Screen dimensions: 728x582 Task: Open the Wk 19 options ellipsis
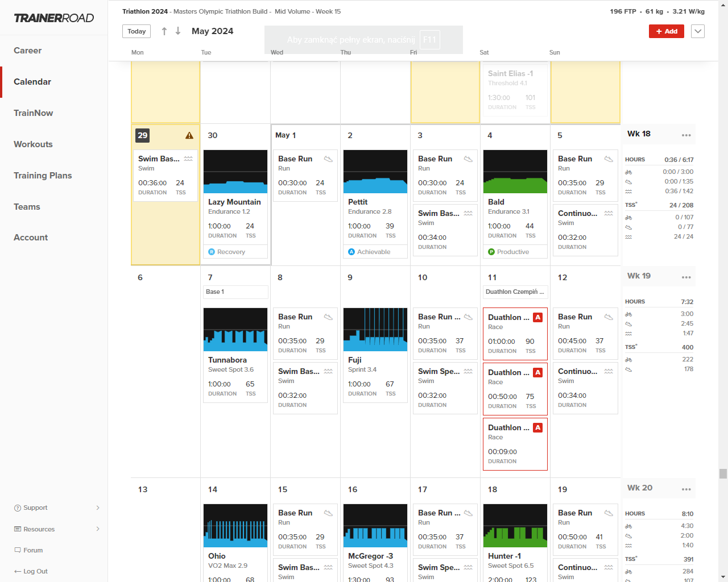point(686,277)
